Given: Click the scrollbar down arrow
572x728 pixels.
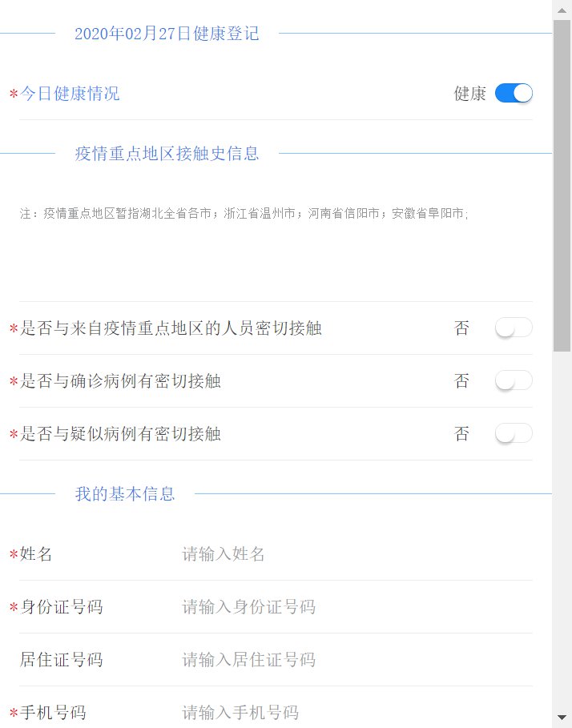Looking at the screenshot, I should click(562, 717).
